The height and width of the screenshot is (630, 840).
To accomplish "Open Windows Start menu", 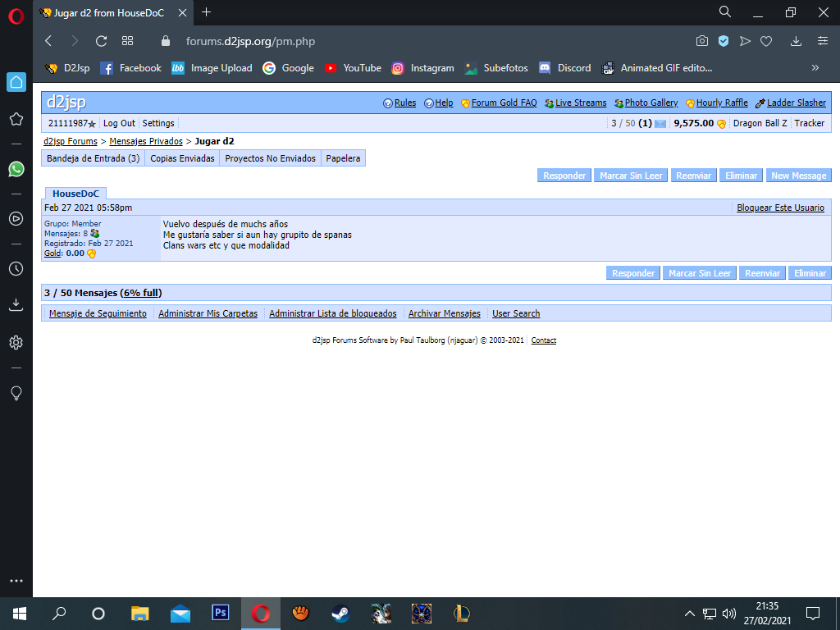I will 20,614.
